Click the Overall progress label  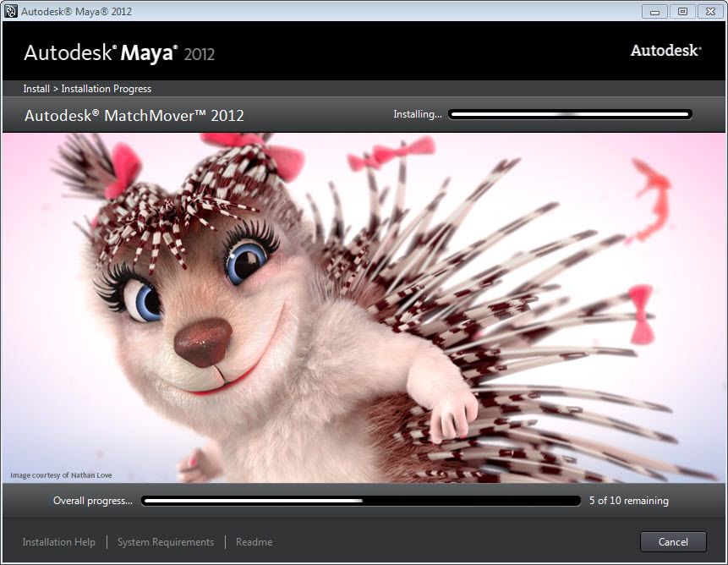[x=92, y=501]
